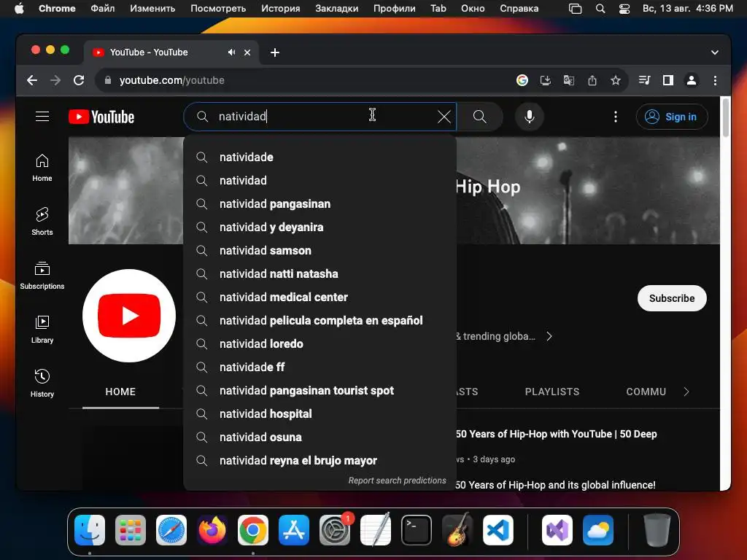Translate this page icon
This screenshot has width=747, height=560.
click(569, 80)
